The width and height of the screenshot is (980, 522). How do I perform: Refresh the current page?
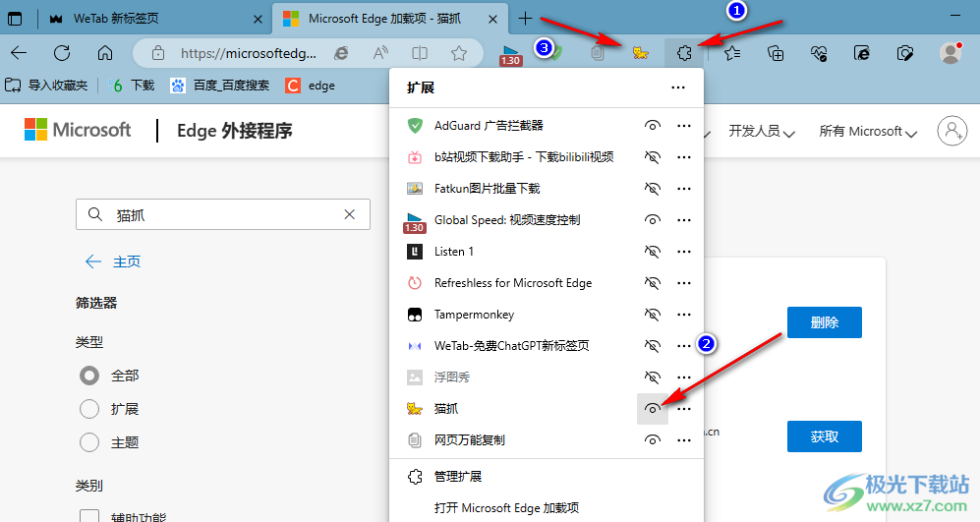62,53
